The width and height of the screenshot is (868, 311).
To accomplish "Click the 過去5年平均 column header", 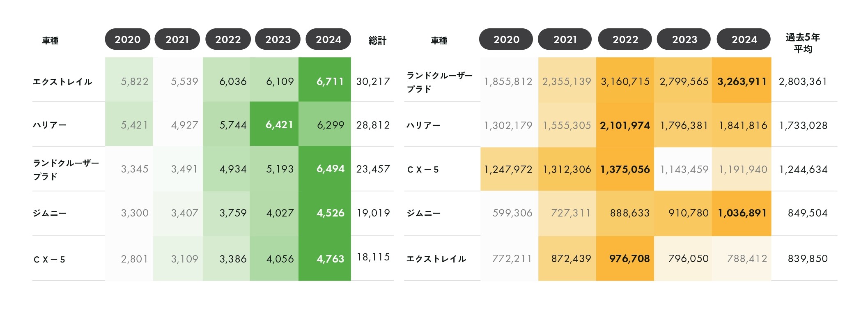I will tap(803, 43).
